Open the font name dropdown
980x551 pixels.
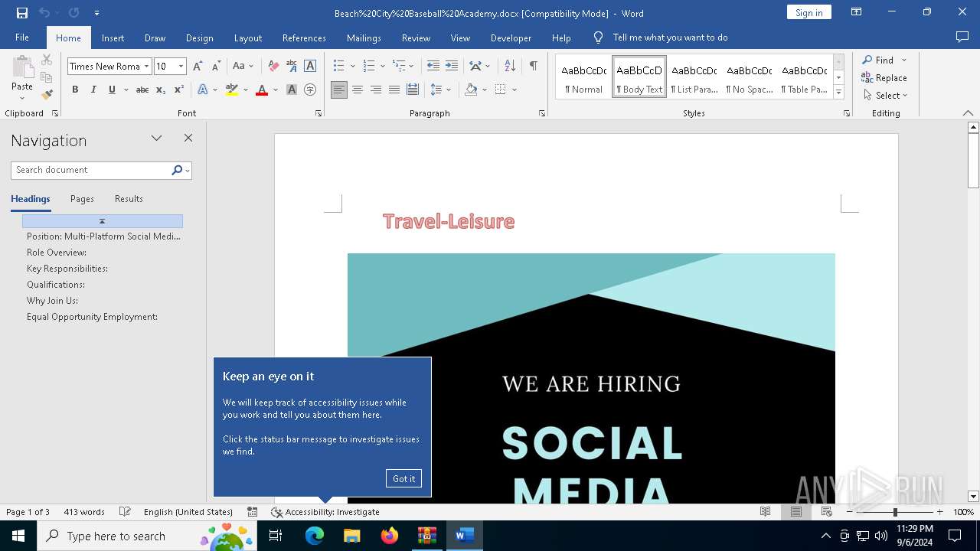[x=146, y=67]
